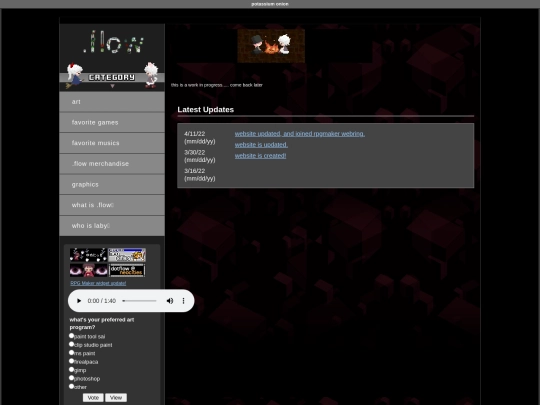Click the .flow logo image
The image size is (540, 405).
(x=114, y=42)
